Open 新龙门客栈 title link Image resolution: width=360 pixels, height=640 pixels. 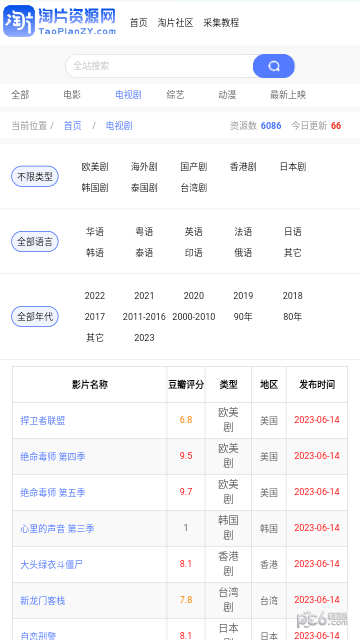coord(43,600)
